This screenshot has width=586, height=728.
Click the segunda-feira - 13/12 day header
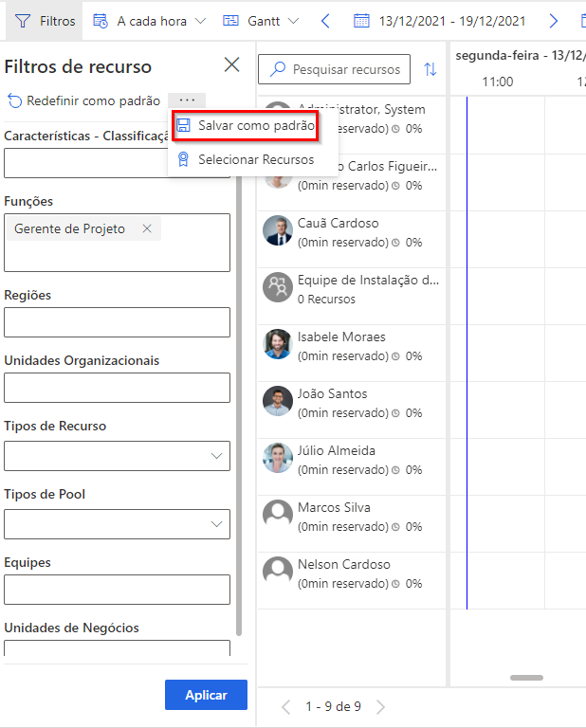coord(520,55)
